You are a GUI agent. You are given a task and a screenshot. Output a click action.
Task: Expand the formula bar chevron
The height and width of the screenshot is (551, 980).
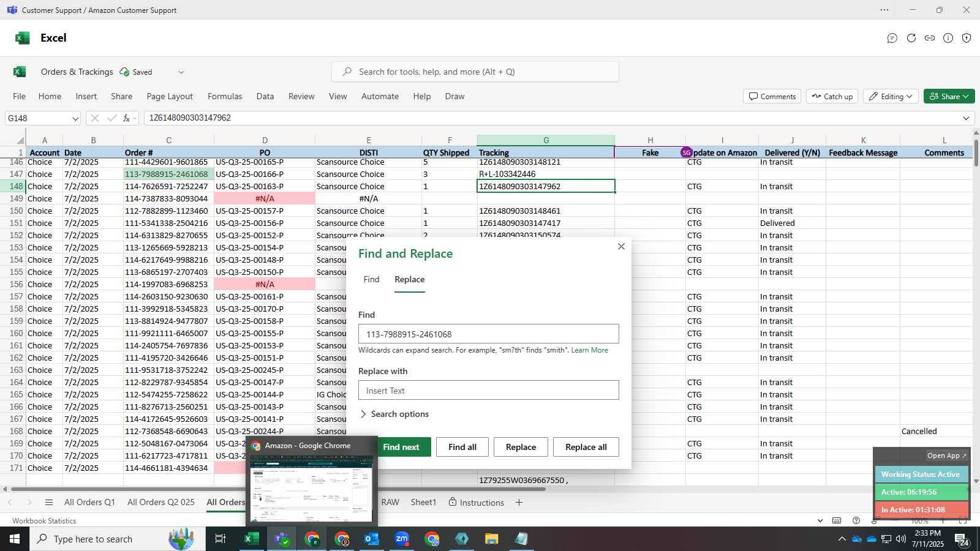pos(966,118)
